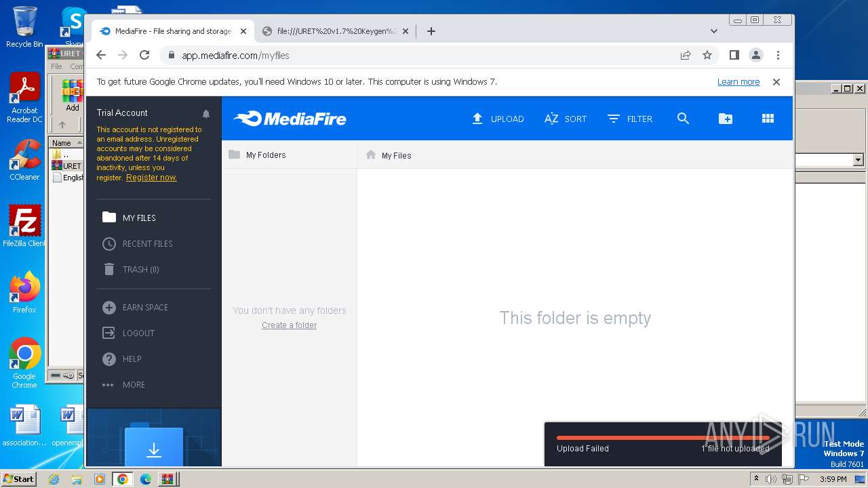This screenshot has width=868, height=488.
Task: Open Internet Explorer from taskbar
Action: click(x=54, y=479)
